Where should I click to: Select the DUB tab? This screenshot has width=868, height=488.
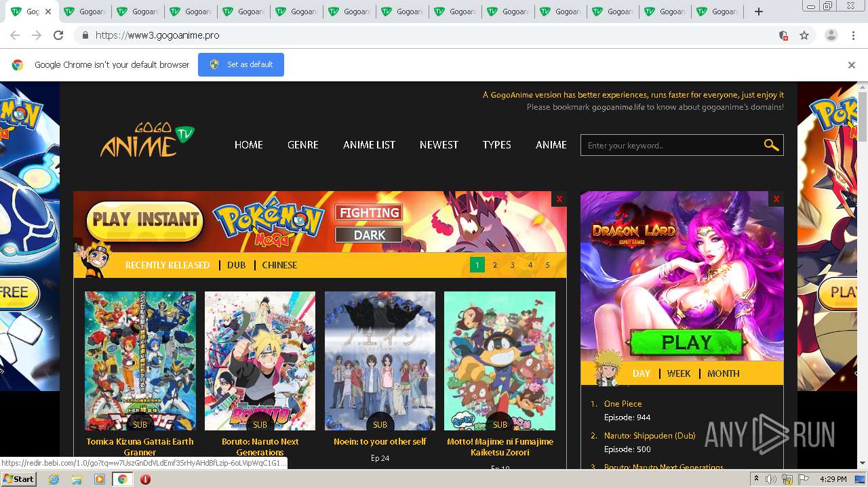(237, 265)
